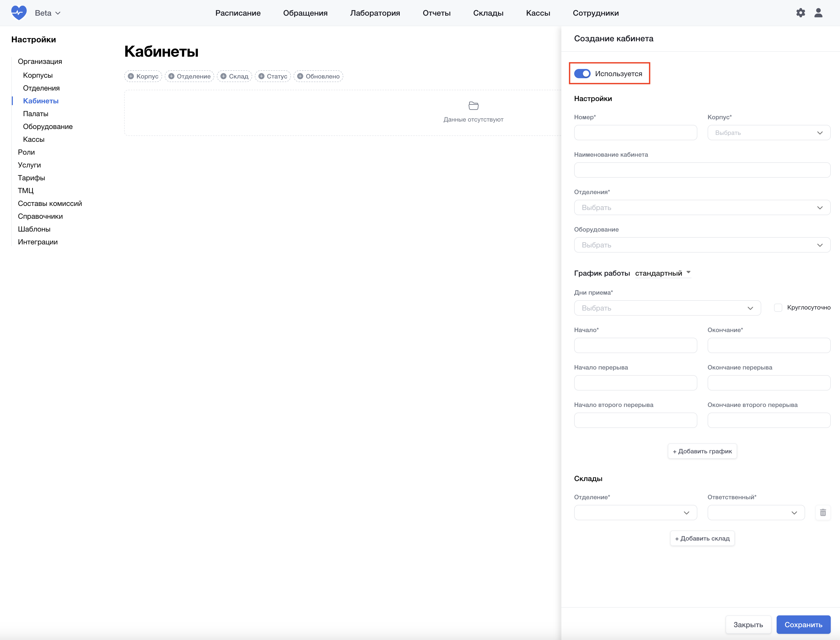Image resolution: width=840 pixels, height=640 pixels.
Task: Click the plus icon on Корпус filter
Action: [x=131, y=76]
